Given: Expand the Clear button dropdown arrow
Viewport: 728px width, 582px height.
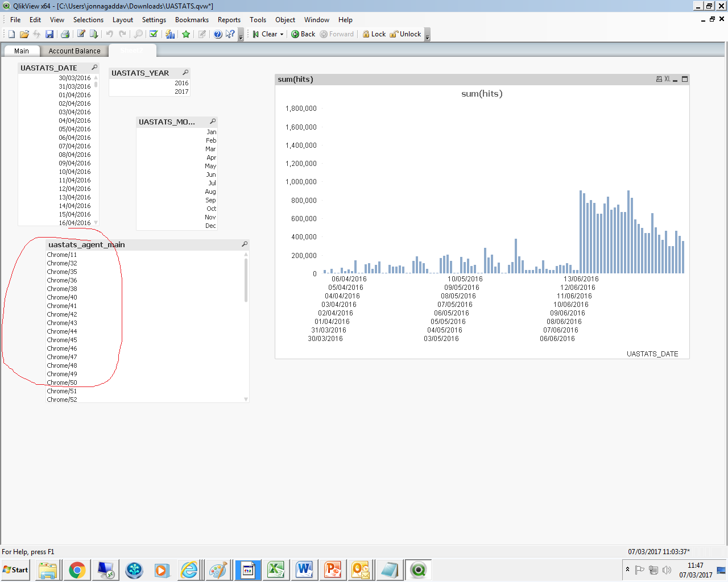Looking at the screenshot, I should [282, 35].
